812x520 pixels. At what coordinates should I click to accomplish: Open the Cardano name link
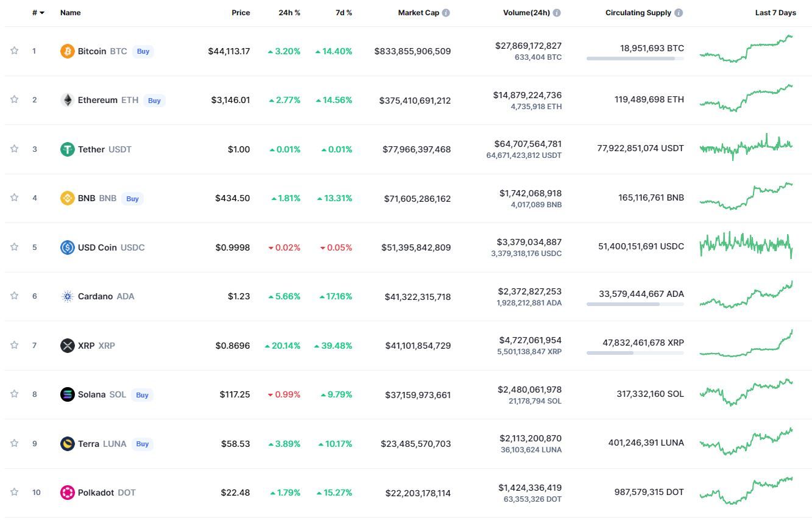95,296
